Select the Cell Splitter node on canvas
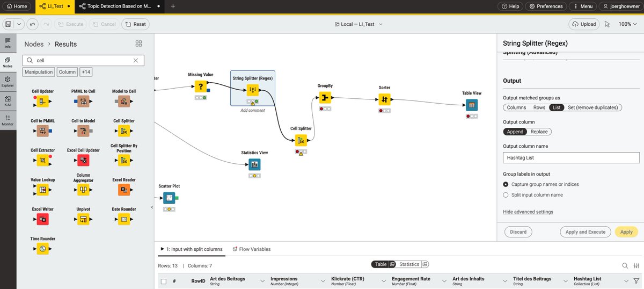 pos(301,141)
